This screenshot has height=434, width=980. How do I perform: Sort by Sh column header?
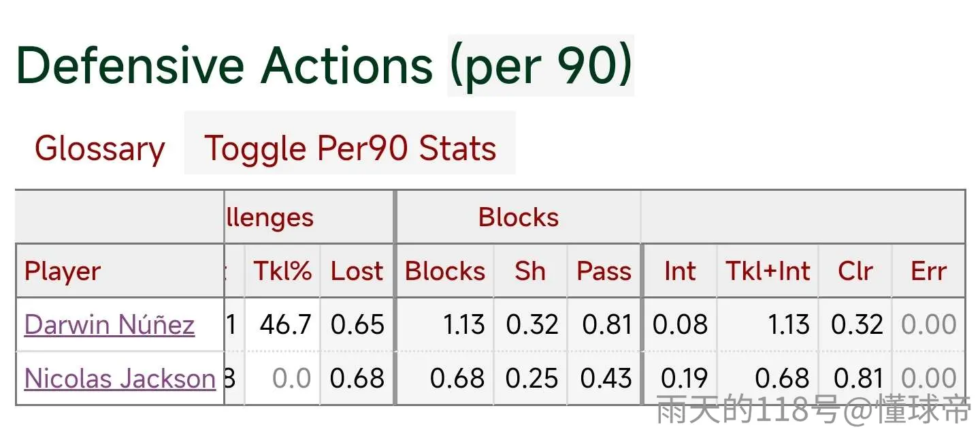[530, 271]
